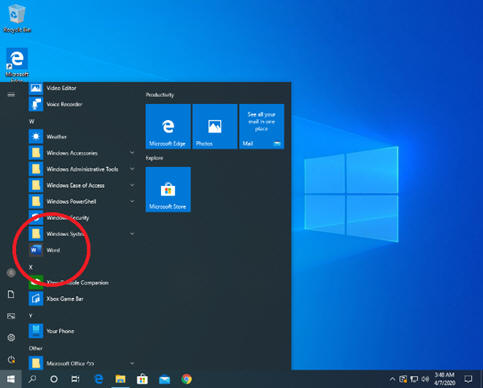Expand Windows Administrative Tools chevron
483x388 pixels.
point(132,169)
